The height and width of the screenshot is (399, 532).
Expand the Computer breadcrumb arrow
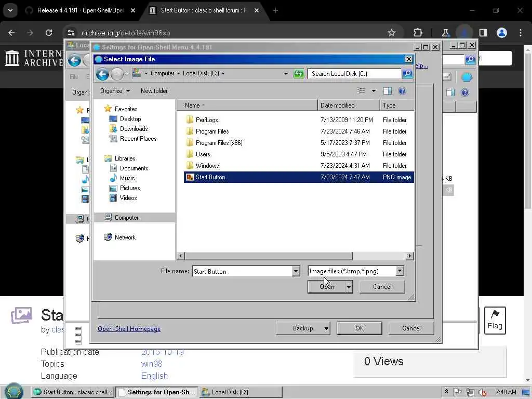[x=179, y=74]
